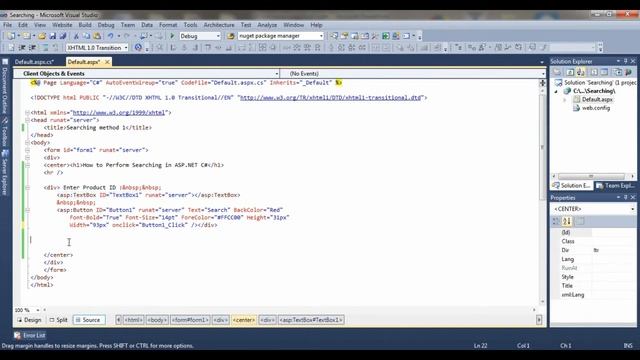The image size is (640, 360).
Task: Click the Open File folder icon
Action: tap(42, 36)
